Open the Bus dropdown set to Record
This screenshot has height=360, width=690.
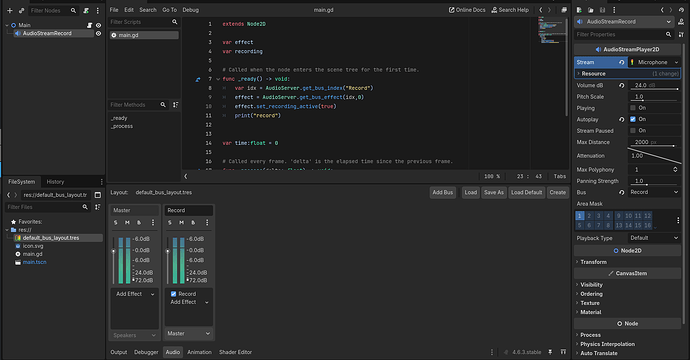[654, 192]
